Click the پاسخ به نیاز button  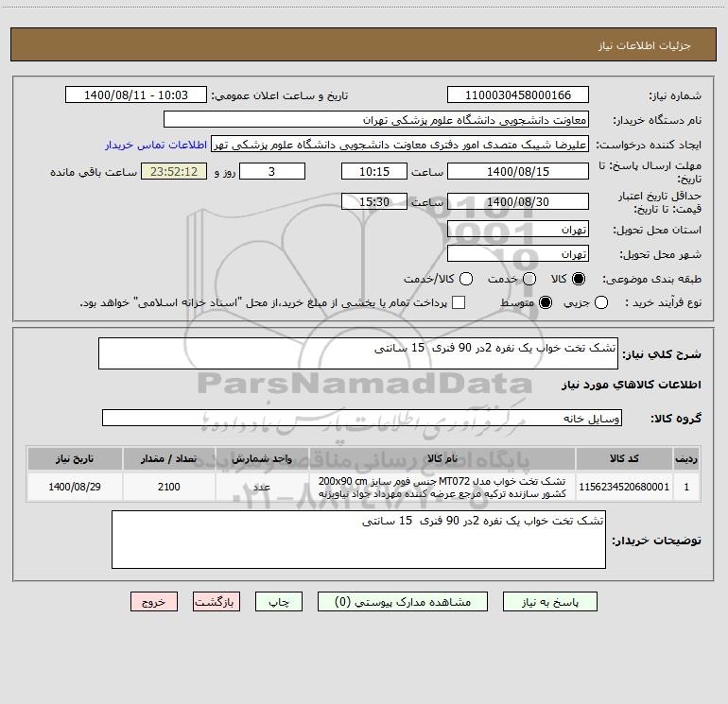[549, 601]
